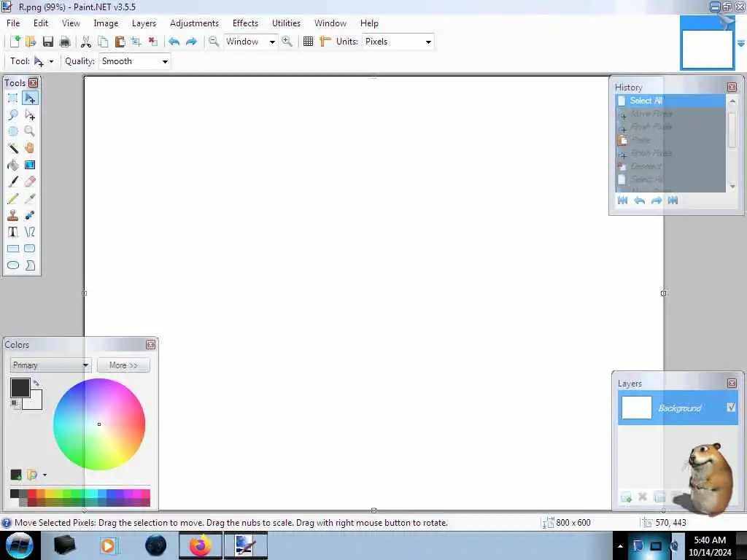Select the Rounded Rectangle tool

coord(29,249)
